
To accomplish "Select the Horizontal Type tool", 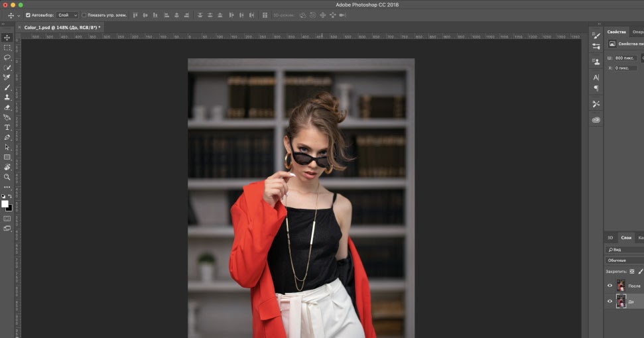I will point(7,127).
